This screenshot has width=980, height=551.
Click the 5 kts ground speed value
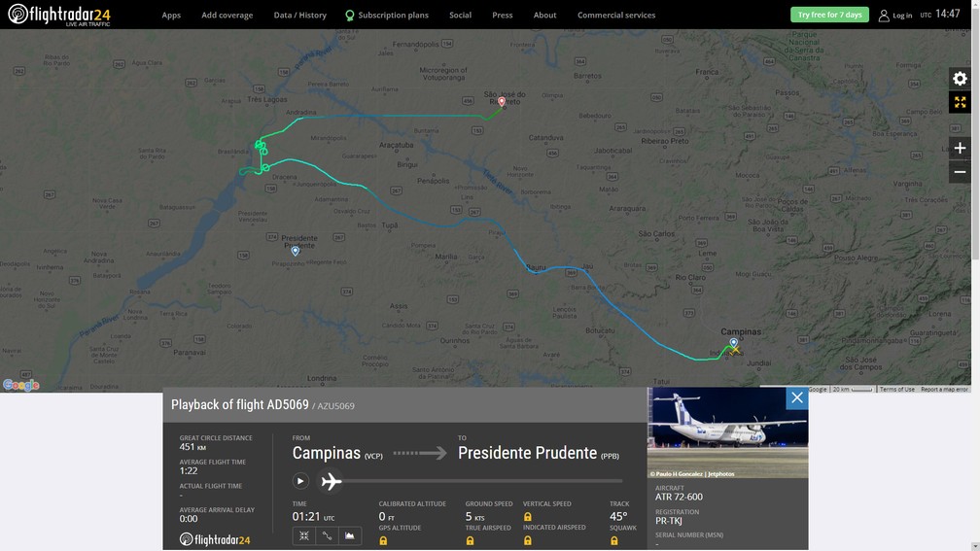pyautogui.click(x=475, y=517)
